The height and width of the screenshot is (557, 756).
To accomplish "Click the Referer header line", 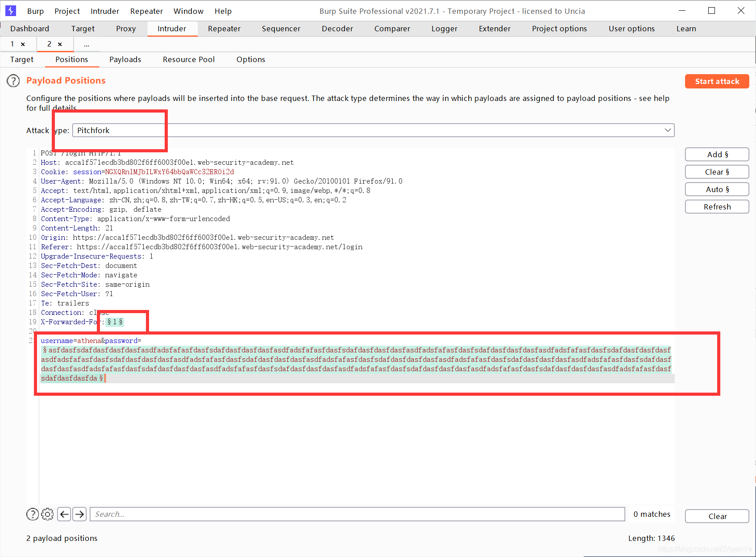I will [202, 247].
